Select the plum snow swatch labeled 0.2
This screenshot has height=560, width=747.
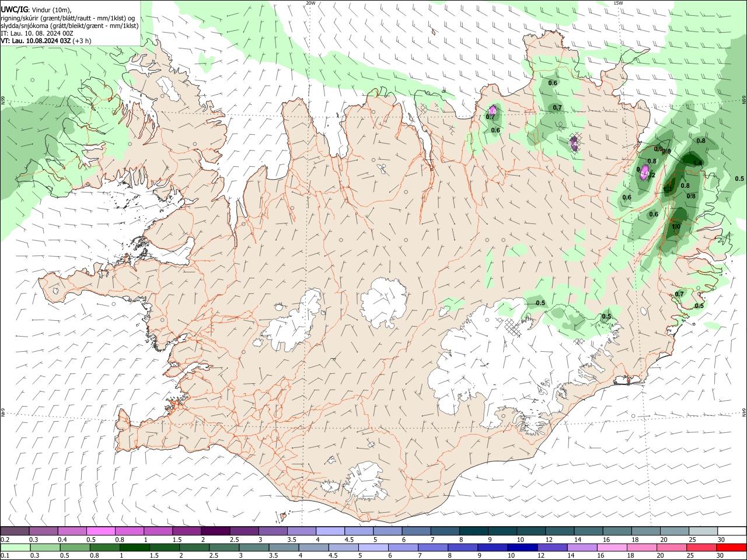point(15,531)
